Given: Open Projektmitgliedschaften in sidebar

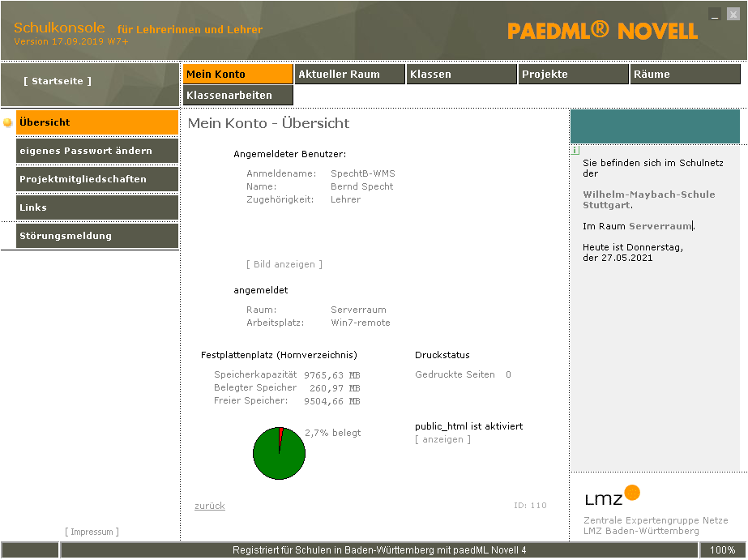Looking at the screenshot, I should click(97, 179).
